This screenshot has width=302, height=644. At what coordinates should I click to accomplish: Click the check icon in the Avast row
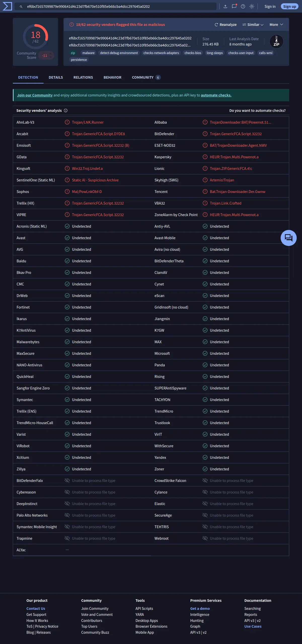67,238
